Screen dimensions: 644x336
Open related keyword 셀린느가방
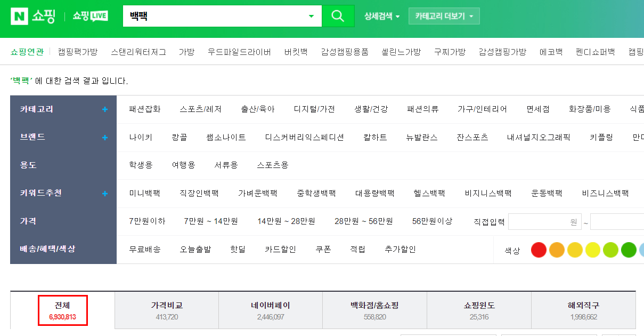pos(401,52)
